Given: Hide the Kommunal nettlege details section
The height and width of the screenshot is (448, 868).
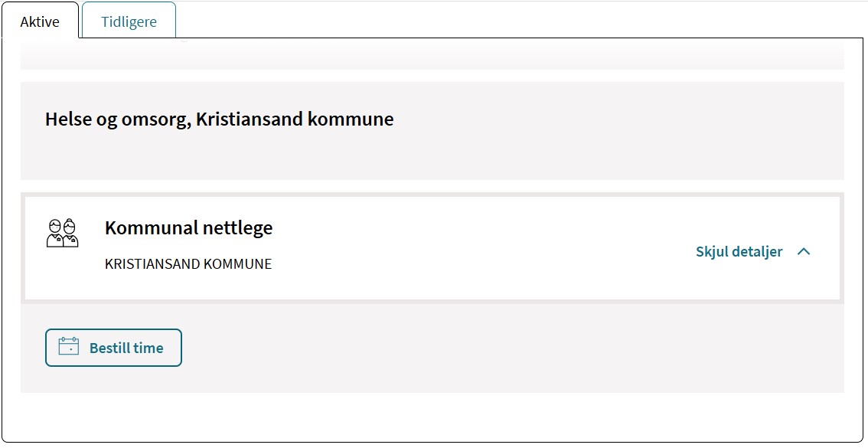Looking at the screenshot, I should [x=739, y=251].
